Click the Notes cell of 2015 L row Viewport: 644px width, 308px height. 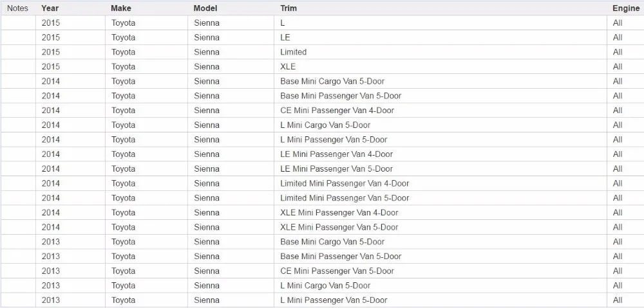(x=18, y=23)
